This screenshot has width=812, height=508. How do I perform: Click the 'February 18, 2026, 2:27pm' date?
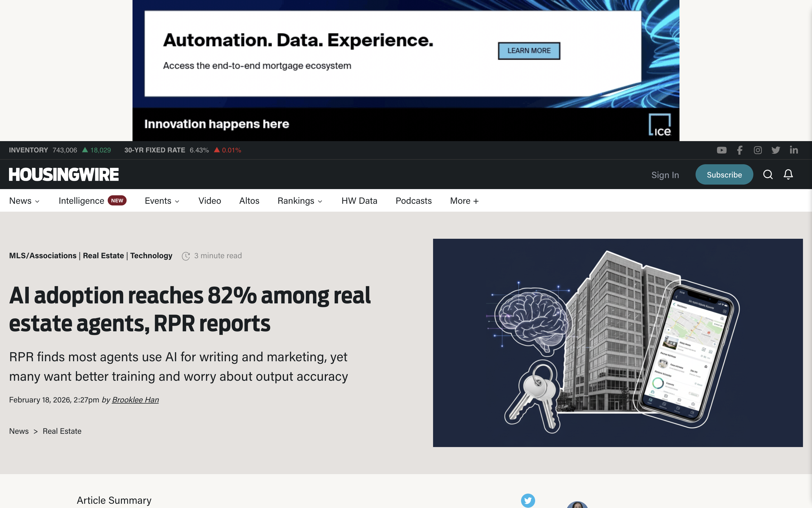pos(54,400)
